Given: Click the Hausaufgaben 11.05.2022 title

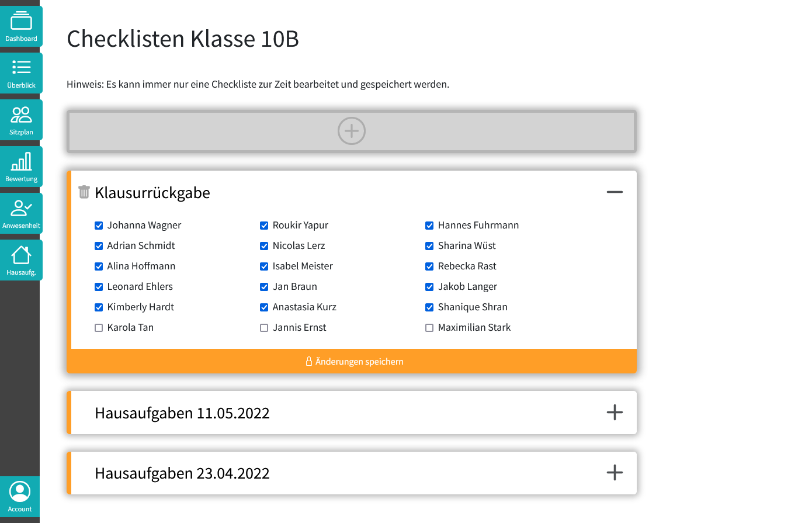Looking at the screenshot, I should click(182, 413).
